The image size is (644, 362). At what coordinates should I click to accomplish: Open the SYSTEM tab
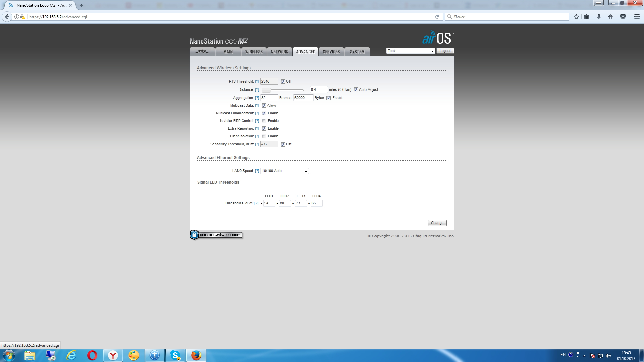(357, 52)
